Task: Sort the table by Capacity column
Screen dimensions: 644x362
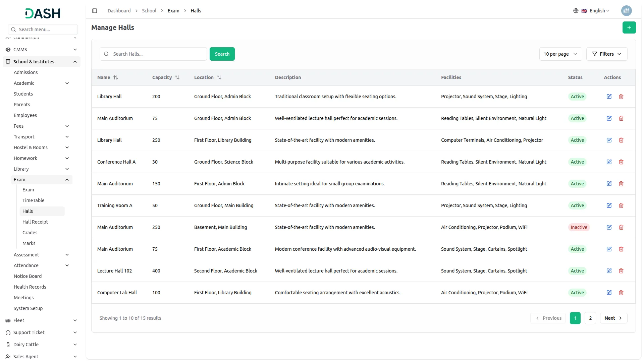Action: click(177, 77)
